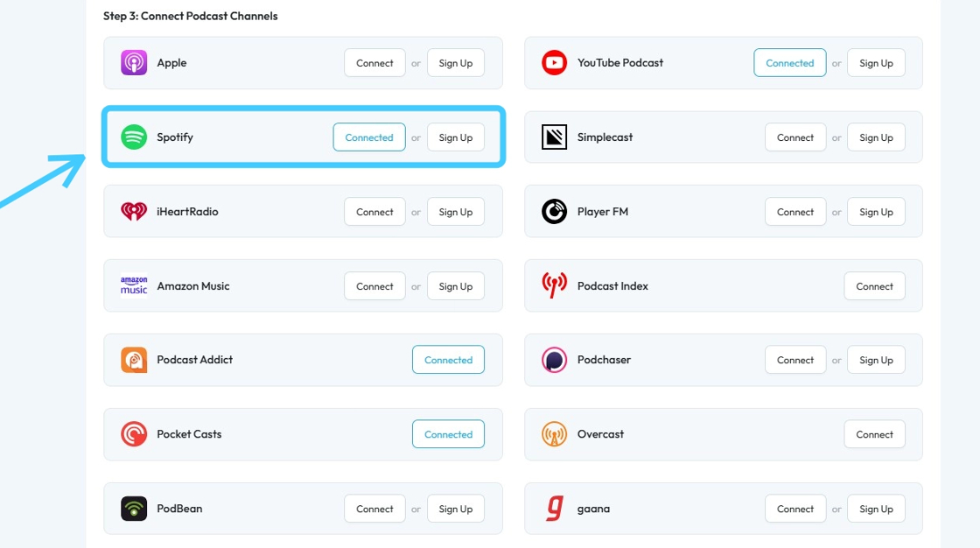Connect the Podchaser channel
The height and width of the screenshot is (548, 980).
pos(795,360)
